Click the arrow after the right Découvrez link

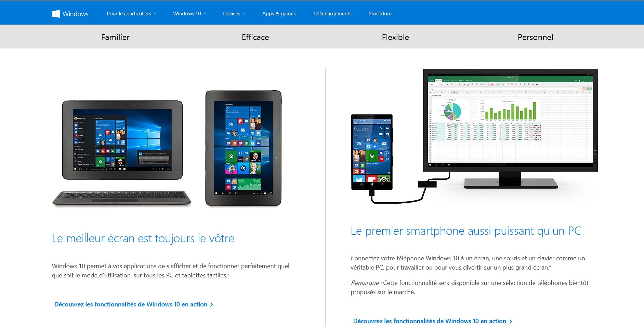pos(510,321)
